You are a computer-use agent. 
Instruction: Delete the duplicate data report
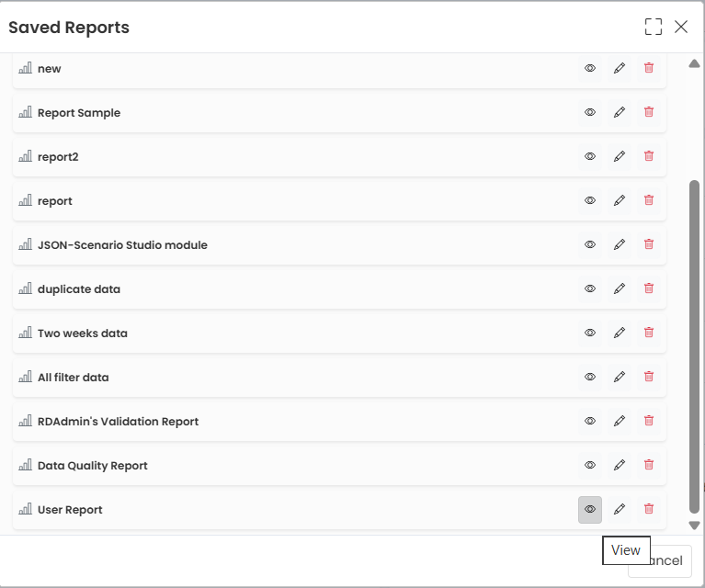point(649,288)
